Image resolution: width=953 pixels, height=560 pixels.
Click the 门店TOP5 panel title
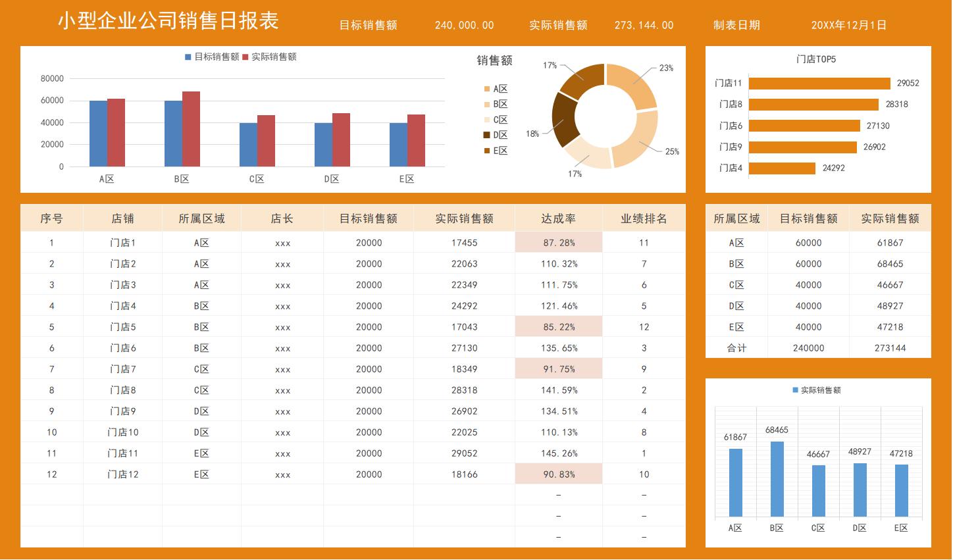(817, 59)
